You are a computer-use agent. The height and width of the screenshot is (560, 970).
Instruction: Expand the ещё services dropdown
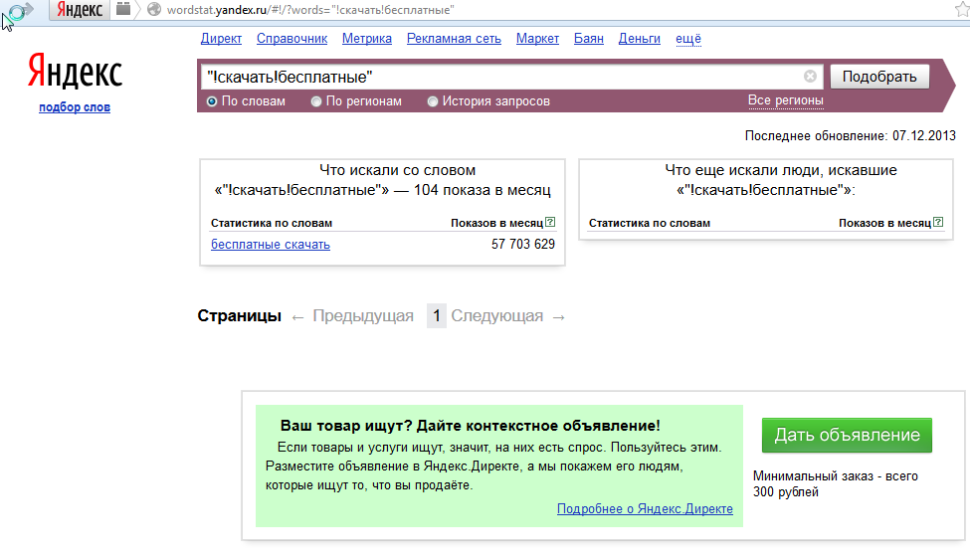click(687, 39)
